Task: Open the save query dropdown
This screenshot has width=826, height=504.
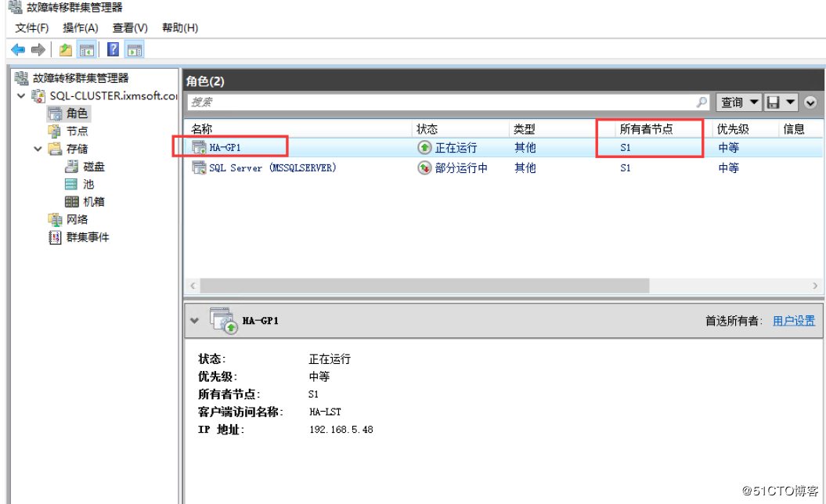Action: (x=781, y=103)
